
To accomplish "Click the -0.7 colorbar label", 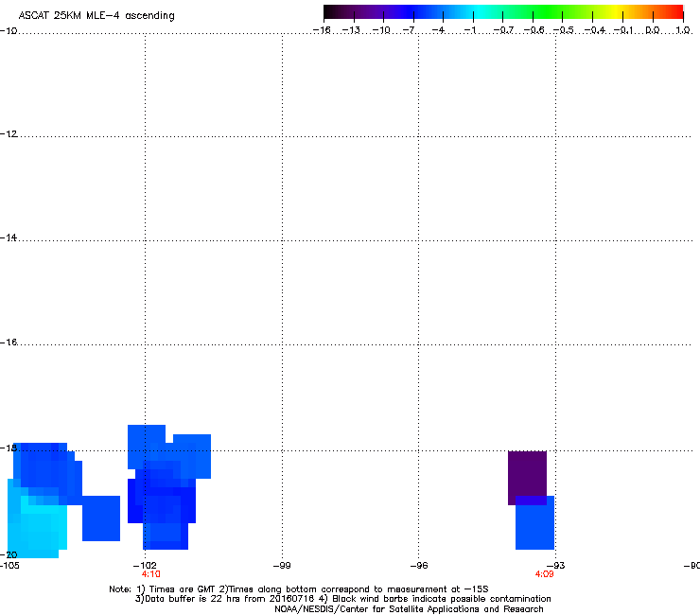I will 503,30.
